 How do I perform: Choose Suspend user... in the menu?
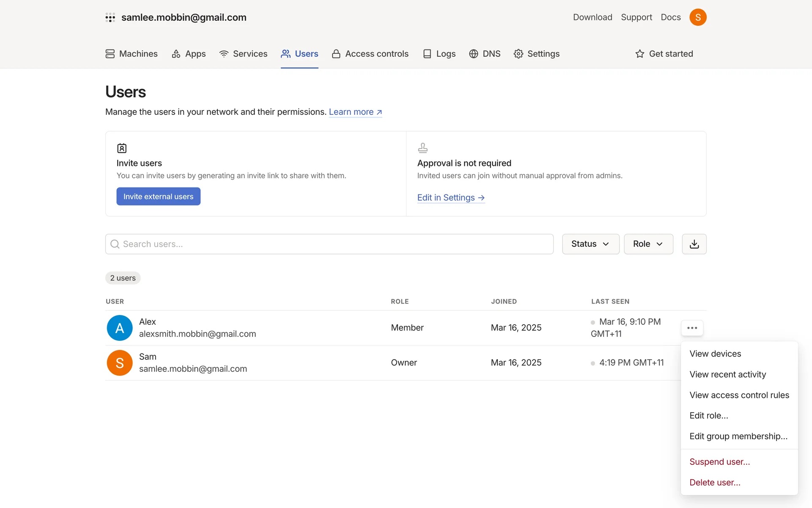719,462
